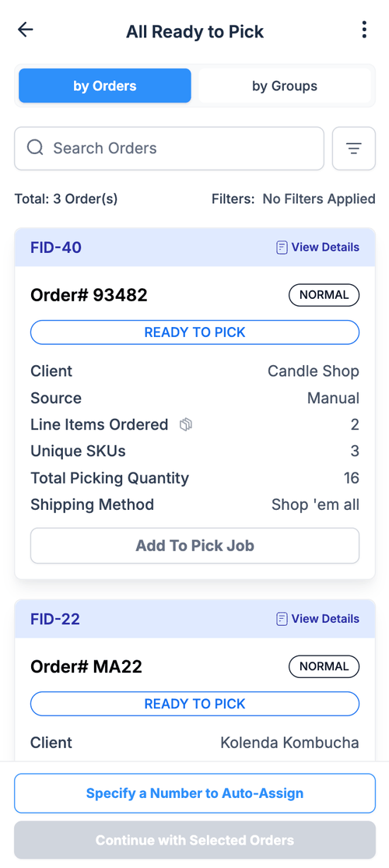Click Continue with Selected Orders button

click(x=194, y=840)
